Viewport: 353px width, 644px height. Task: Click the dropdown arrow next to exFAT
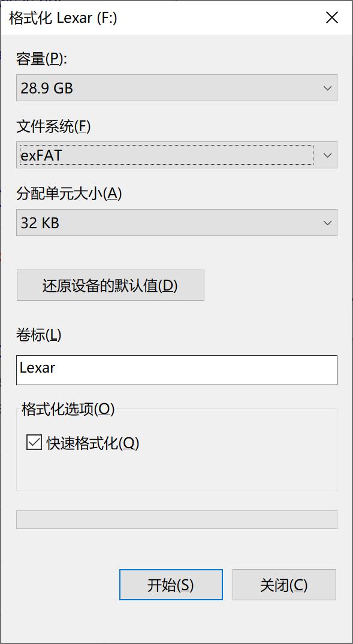pos(327,155)
